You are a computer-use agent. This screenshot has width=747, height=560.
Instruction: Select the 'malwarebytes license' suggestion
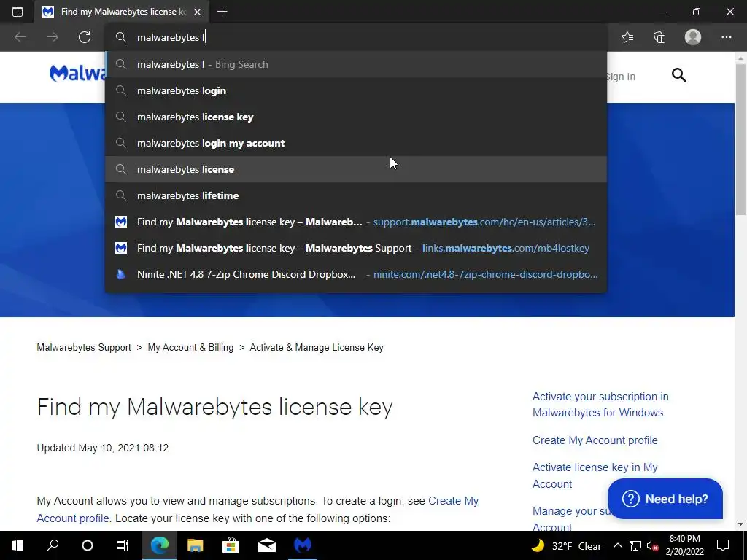coord(356,169)
